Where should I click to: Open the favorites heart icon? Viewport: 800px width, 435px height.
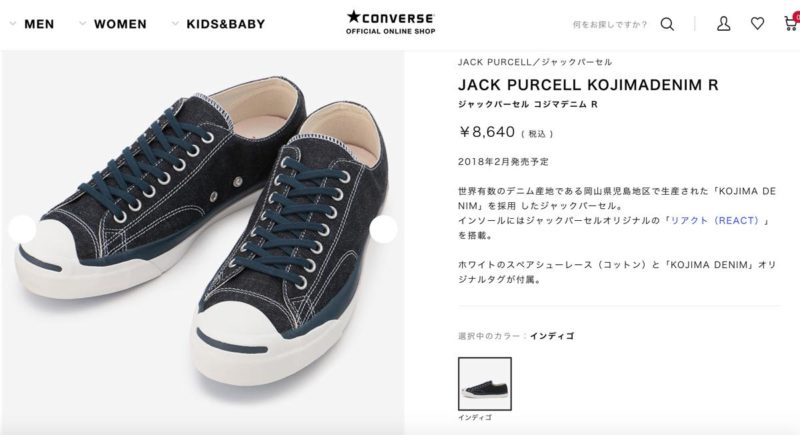point(758,23)
